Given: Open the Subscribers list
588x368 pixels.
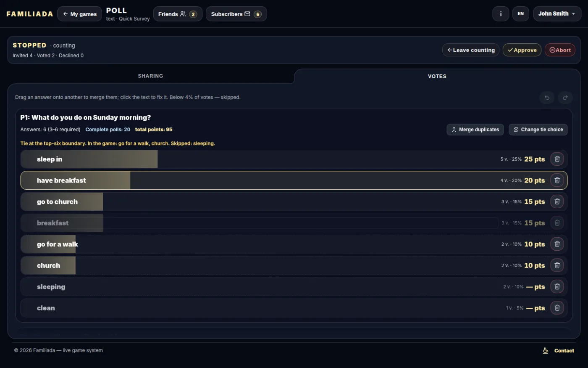Looking at the screenshot, I should point(236,14).
